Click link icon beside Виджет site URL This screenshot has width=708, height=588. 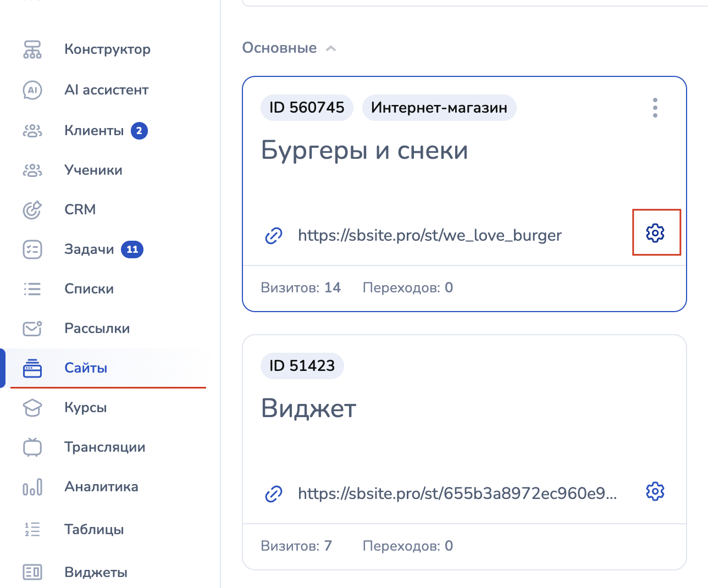coord(274,494)
